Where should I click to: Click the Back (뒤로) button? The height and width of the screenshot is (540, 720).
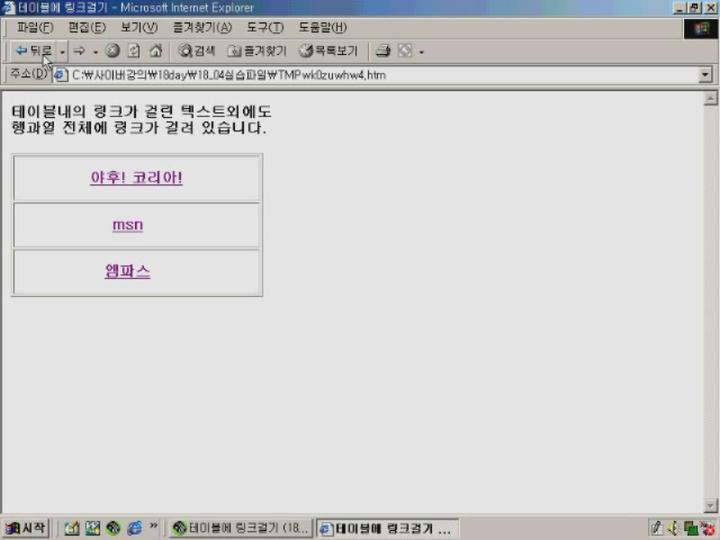pyautogui.click(x=33, y=51)
